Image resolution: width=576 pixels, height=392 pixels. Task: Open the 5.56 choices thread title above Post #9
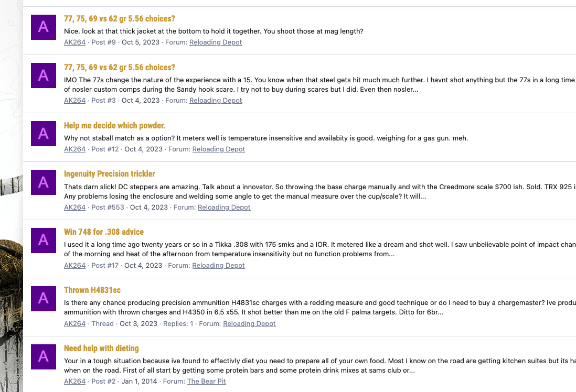pos(120,19)
